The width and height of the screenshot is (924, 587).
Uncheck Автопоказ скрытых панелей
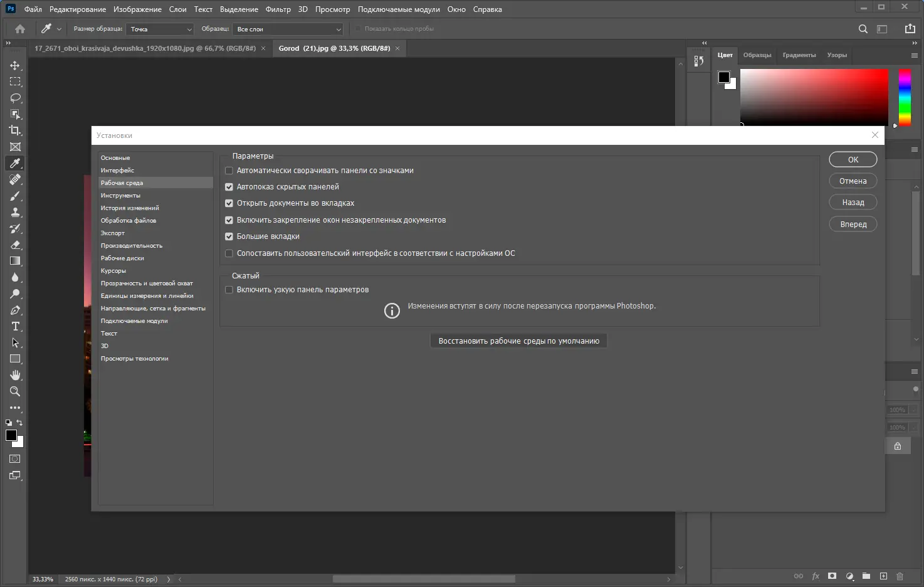229,187
